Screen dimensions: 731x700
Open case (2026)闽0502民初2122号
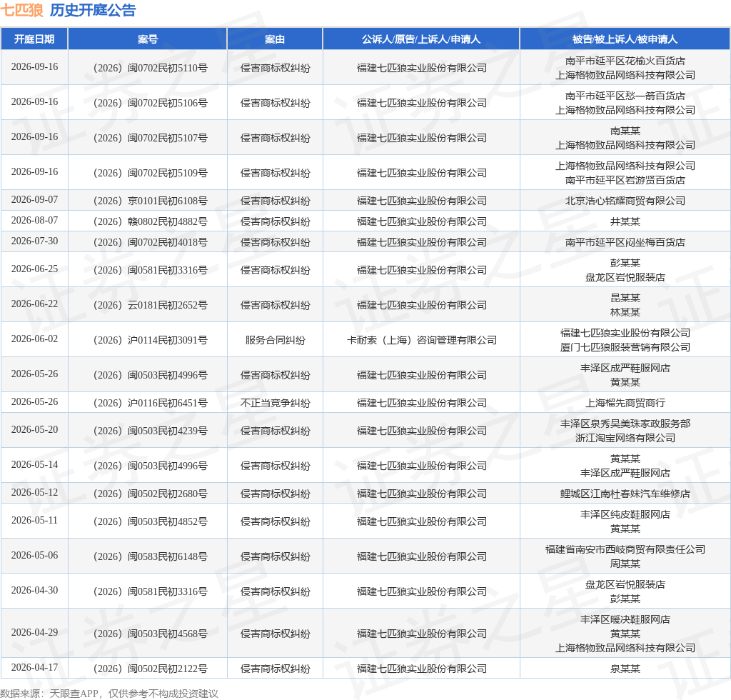150,669
